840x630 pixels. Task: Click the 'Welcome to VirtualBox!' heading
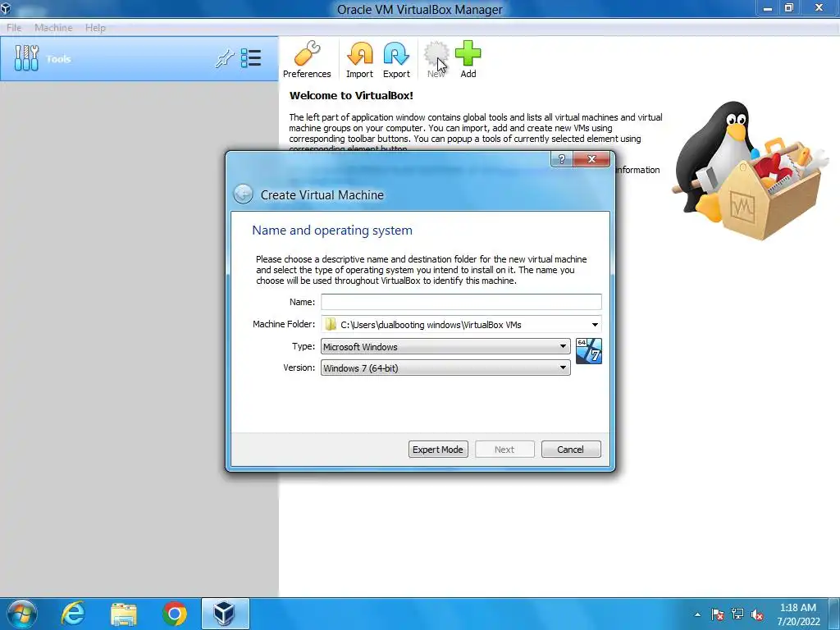(x=351, y=96)
